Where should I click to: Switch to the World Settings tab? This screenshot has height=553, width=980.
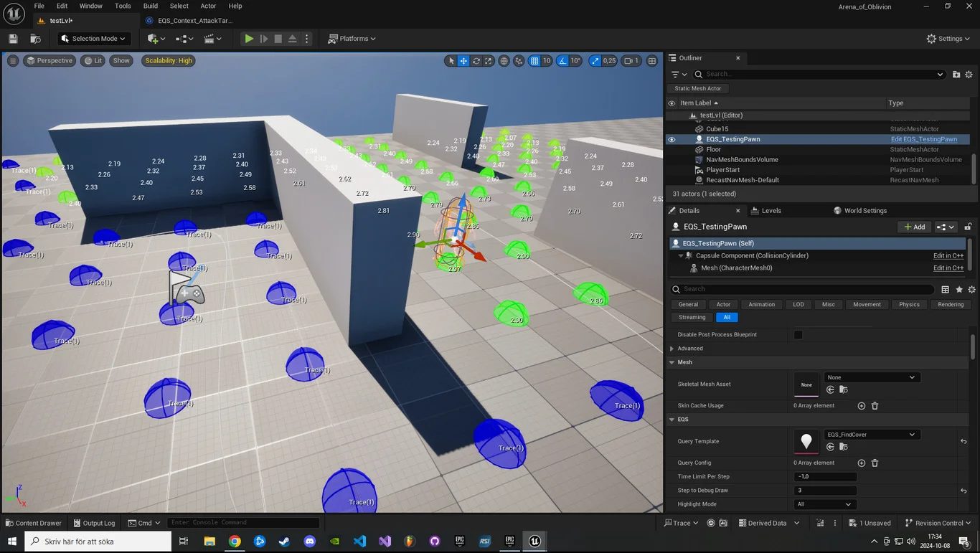[x=864, y=211]
